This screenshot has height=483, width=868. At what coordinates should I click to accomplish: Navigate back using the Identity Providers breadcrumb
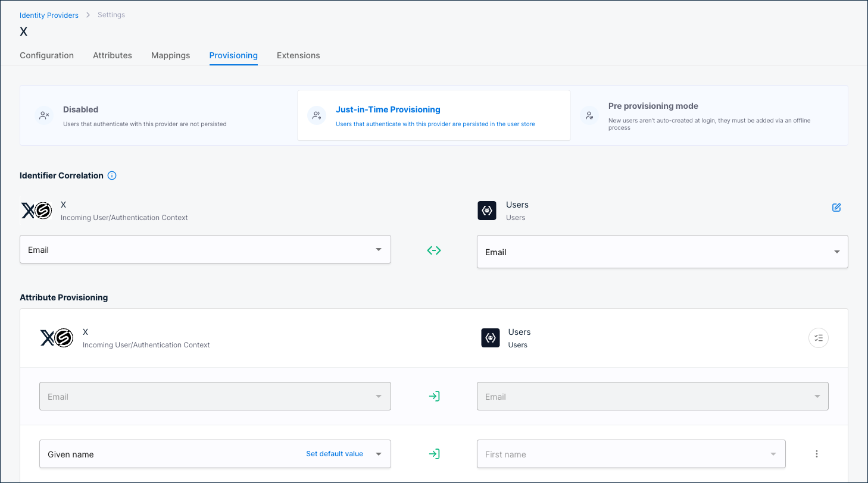coord(49,15)
